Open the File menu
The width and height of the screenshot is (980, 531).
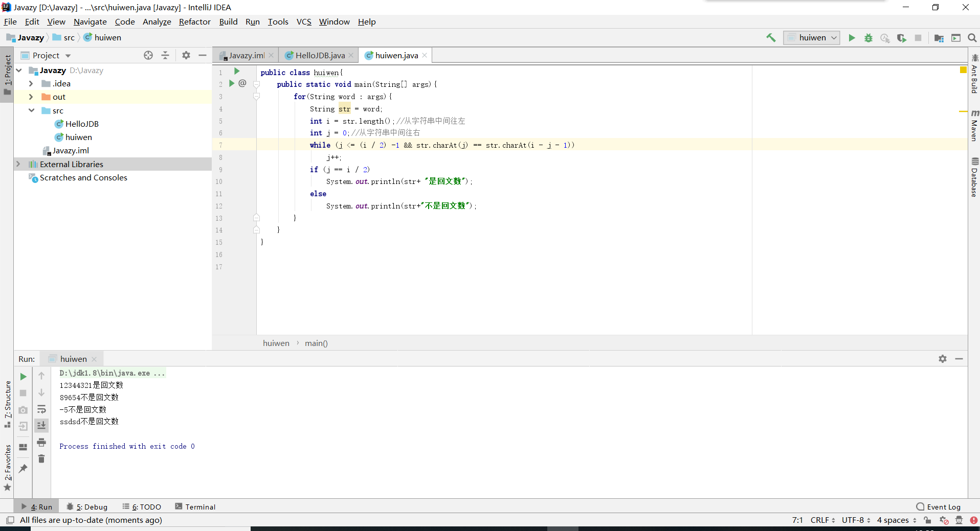[x=10, y=21]
